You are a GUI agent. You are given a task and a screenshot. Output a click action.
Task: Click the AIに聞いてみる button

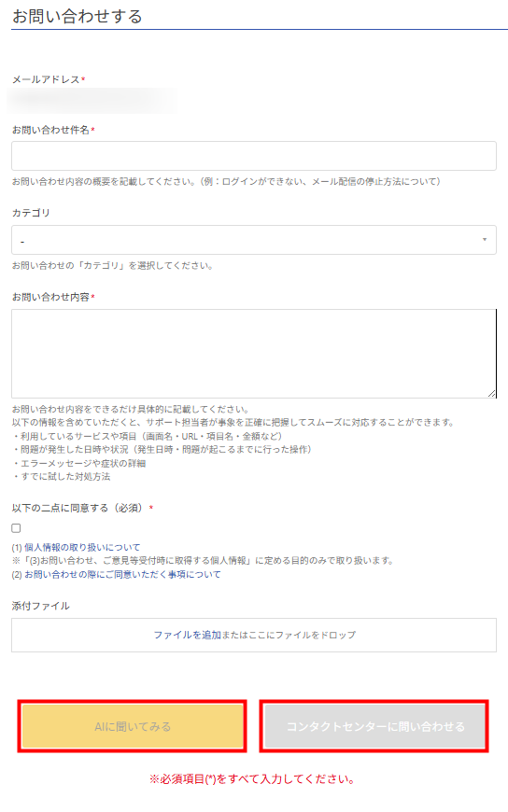pyautogui.click(x=133, y=726)
